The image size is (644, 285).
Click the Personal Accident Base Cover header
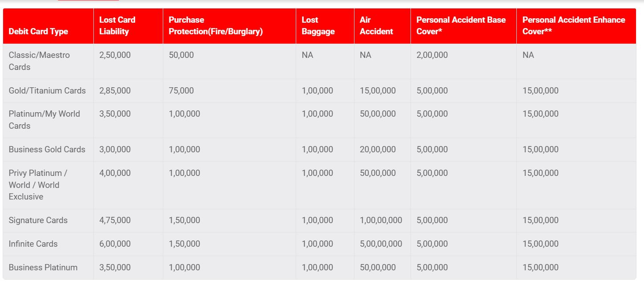[x=461, y=26]
